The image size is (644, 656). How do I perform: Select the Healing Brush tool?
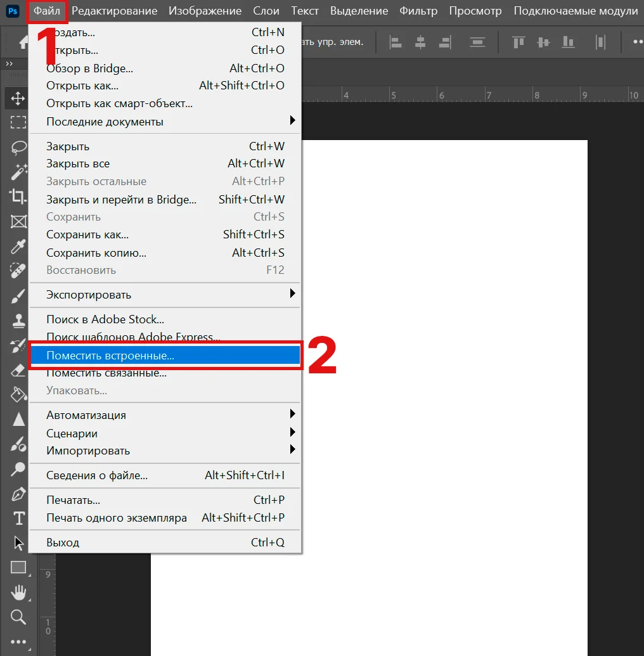pyautogui.click(x=18, y=271)
